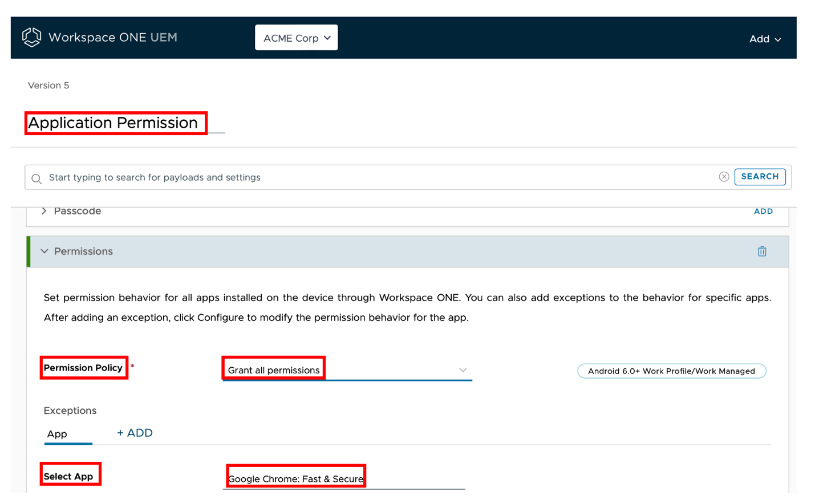815x504 pixels.
Task: Open the ACME Corp organization group selector
Action: point(296,37)
